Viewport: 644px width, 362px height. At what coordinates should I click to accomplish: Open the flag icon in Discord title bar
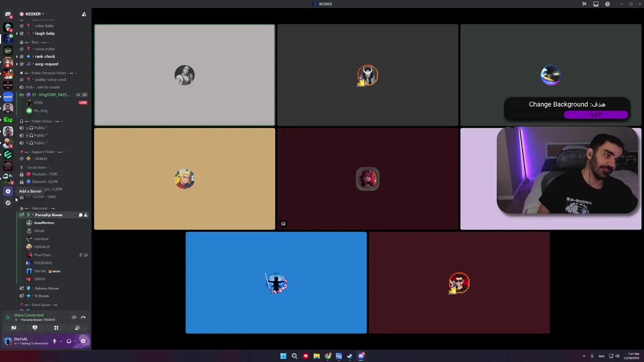[x=584, y=4]
